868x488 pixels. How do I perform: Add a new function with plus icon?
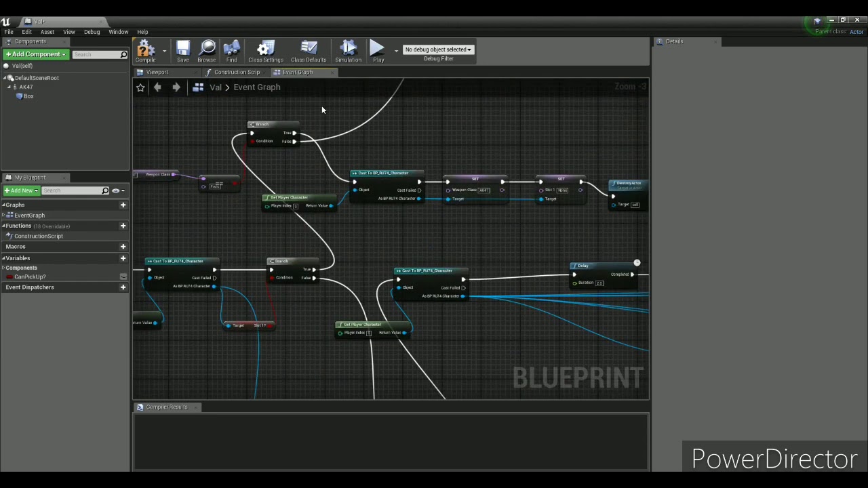coord(123,226)
